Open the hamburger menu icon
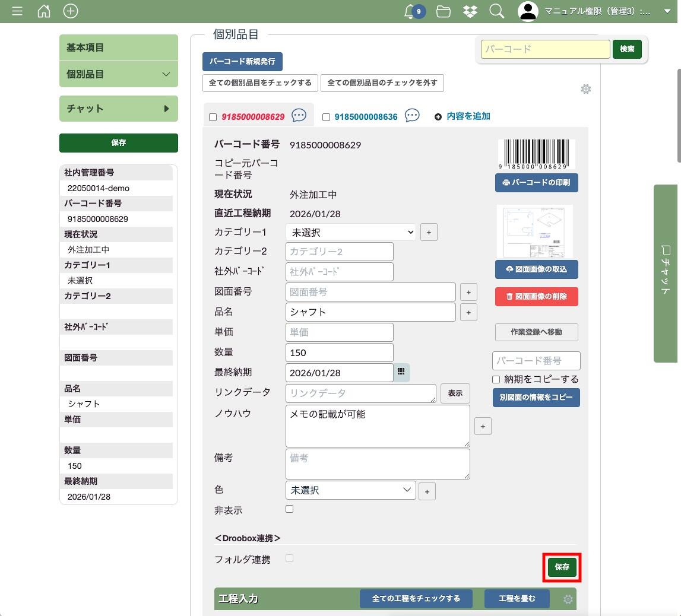 click(x=17, y=11)
